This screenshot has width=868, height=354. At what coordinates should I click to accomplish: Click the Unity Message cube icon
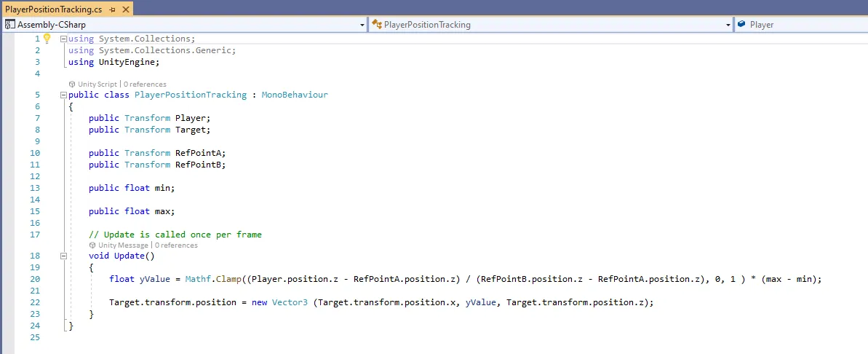pos(92,245)
